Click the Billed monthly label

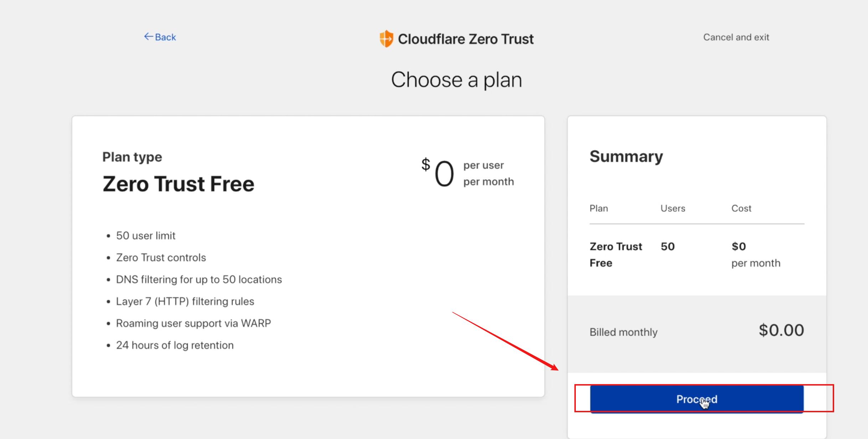coord(623,332)
